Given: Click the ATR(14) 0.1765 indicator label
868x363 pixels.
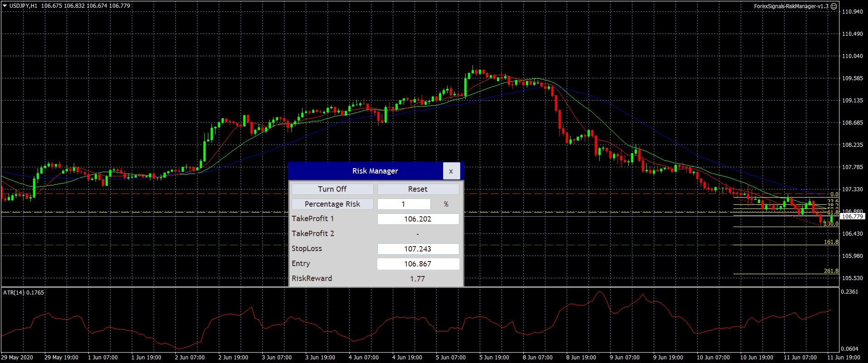Looking at the screenshot, I should coord(24,293).
